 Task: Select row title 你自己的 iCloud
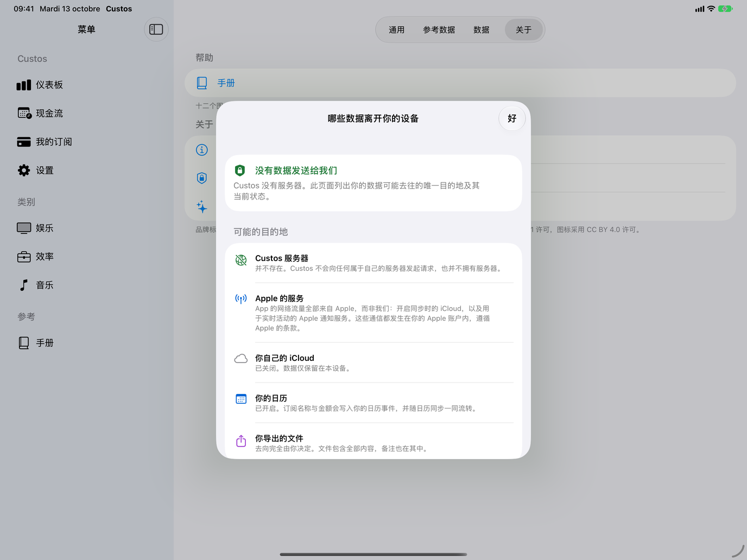[x=285, y=358]
